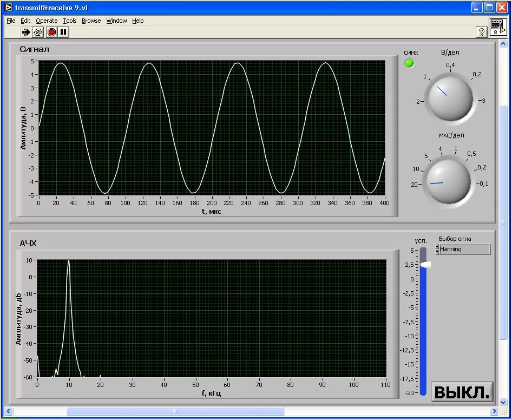The height and width of the screenshot is (420, 512).
Task: Open context help via the question mark icon
Action: point(481,32)
